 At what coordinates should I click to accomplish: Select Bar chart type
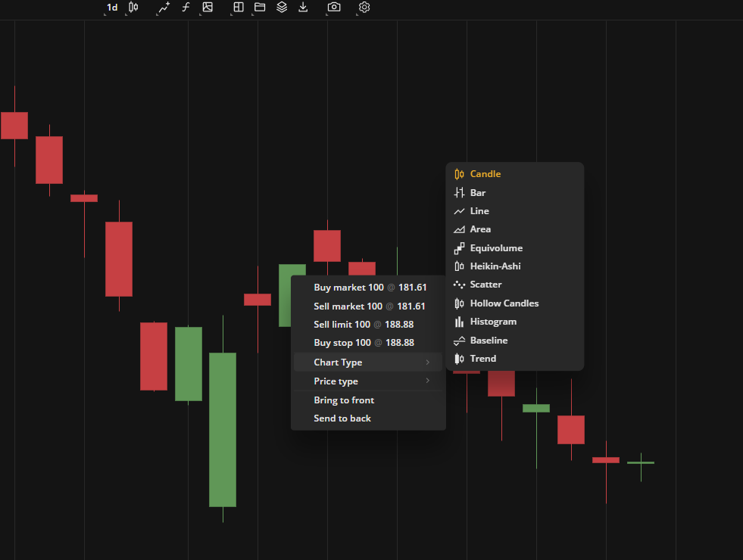pyautogui.click(x=514, y=193)
